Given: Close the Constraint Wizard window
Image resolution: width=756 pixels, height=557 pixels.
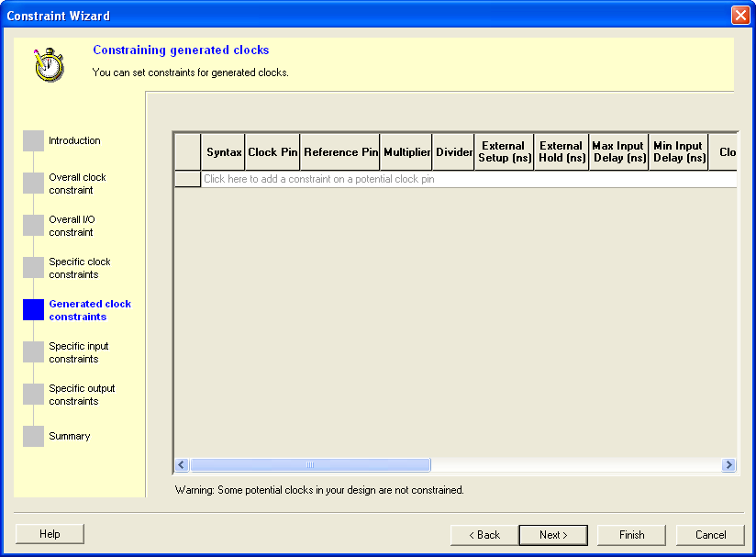Looking at the screenshot, I should 740,16.
